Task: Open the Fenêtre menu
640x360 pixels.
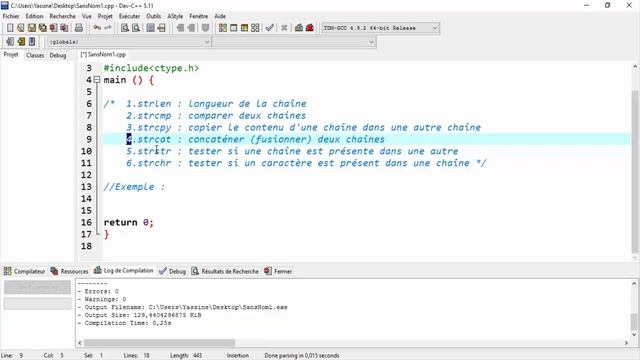Action: click(199, 16)
